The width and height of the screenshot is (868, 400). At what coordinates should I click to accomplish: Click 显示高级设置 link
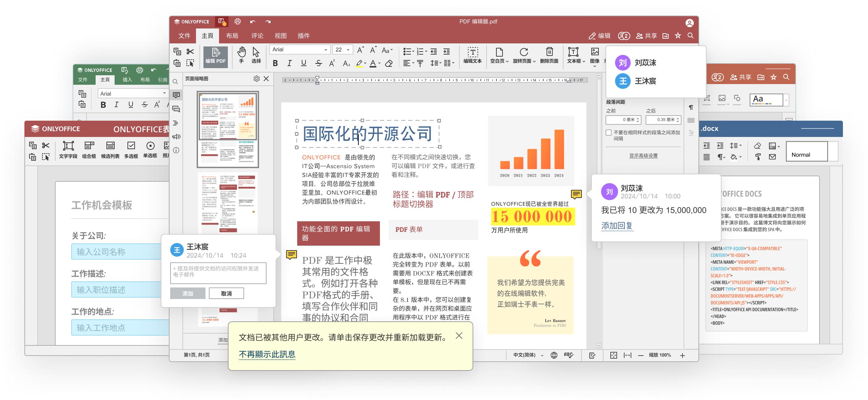pos(643,156)
